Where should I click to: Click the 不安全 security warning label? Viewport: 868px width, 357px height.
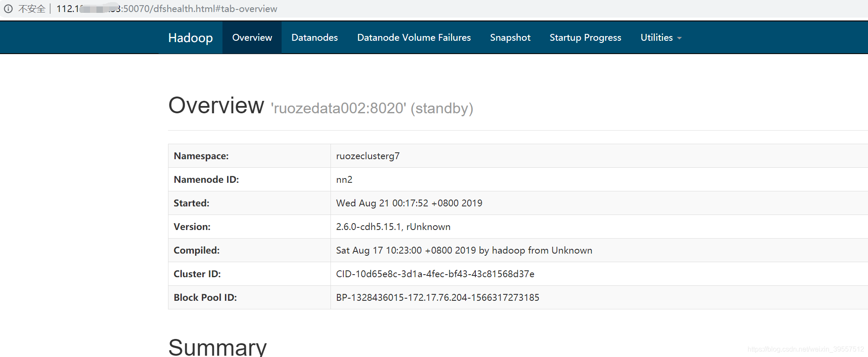click(x=32, y=9)
